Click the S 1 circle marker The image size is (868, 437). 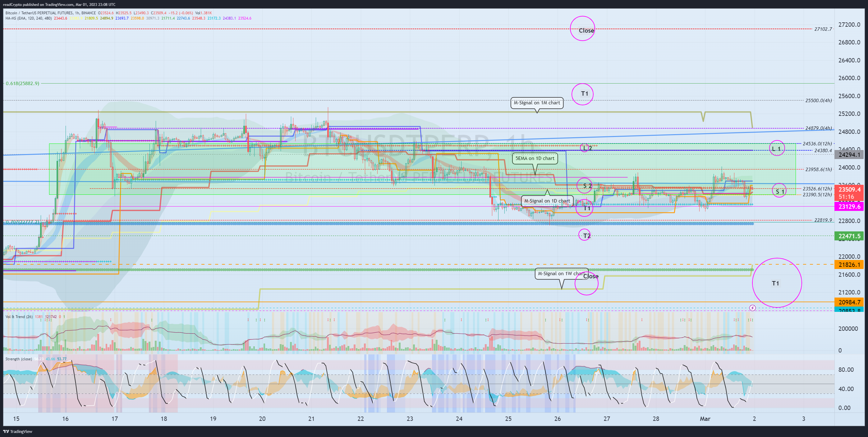coord(779,191)
